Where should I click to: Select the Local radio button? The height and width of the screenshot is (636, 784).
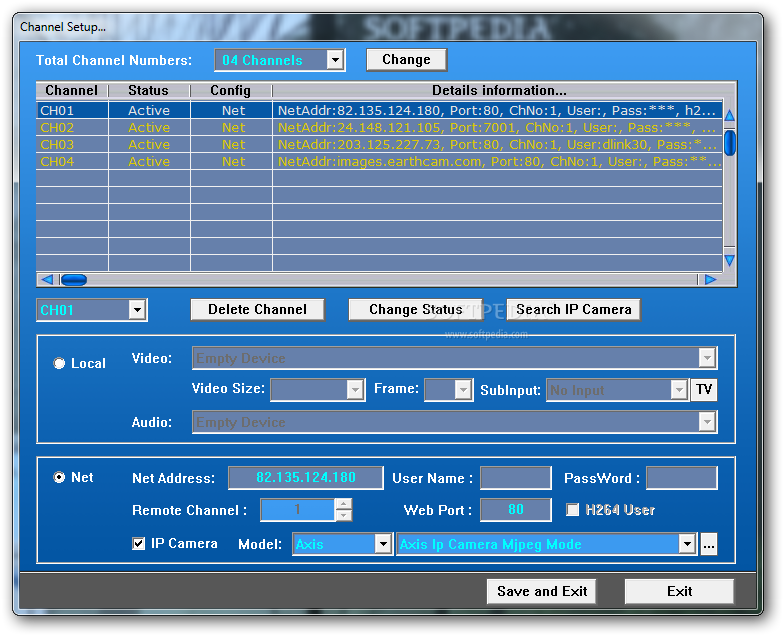click(59, 363)
